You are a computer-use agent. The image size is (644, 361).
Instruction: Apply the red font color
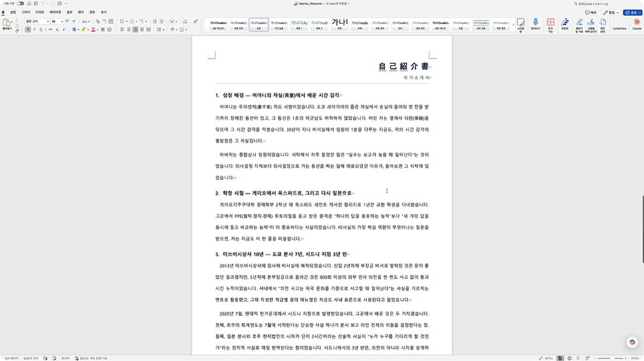click(93, 29)
